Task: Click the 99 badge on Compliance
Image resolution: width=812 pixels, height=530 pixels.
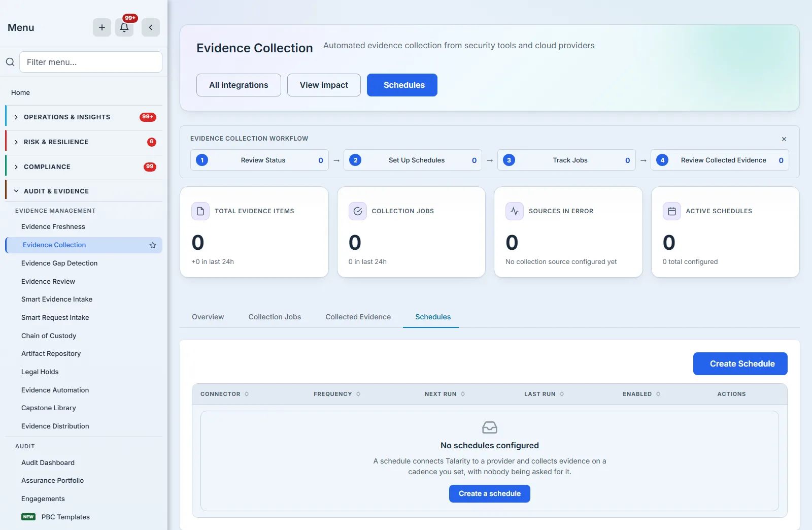Action: pos(150,167)
